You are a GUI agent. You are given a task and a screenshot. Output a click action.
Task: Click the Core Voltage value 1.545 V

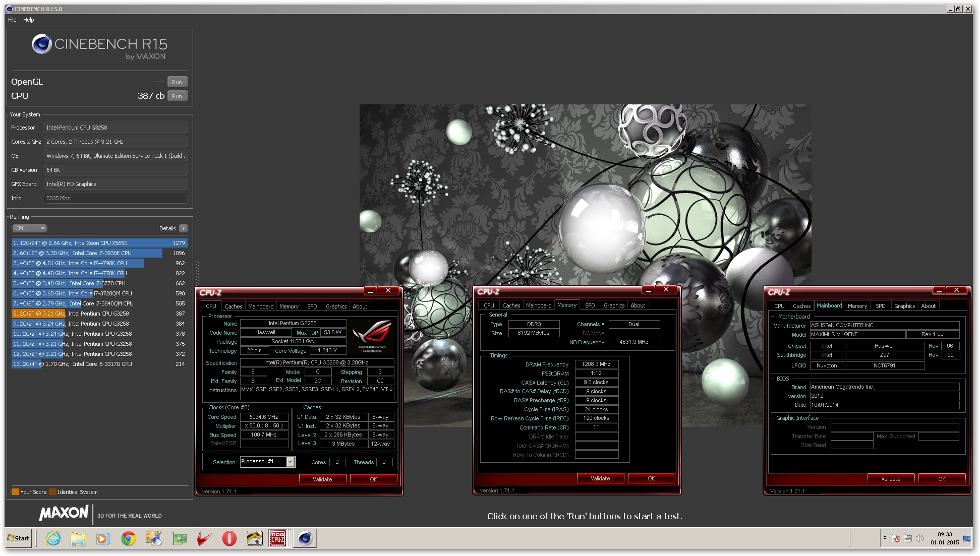(327, 351)
